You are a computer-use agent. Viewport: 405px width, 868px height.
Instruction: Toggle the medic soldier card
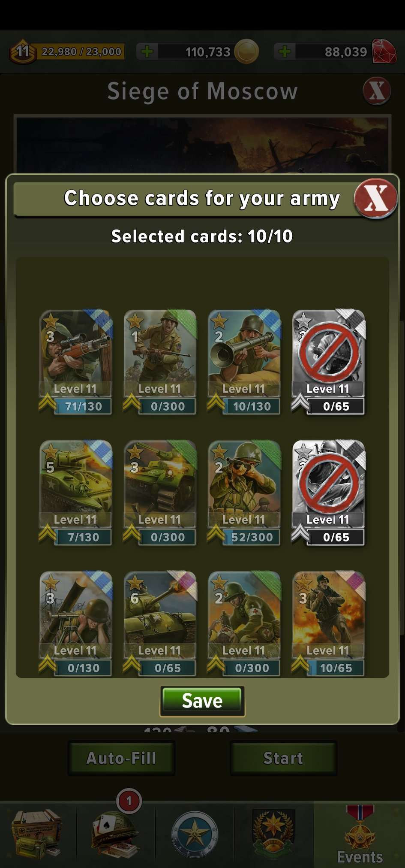[x=244, y=623]
